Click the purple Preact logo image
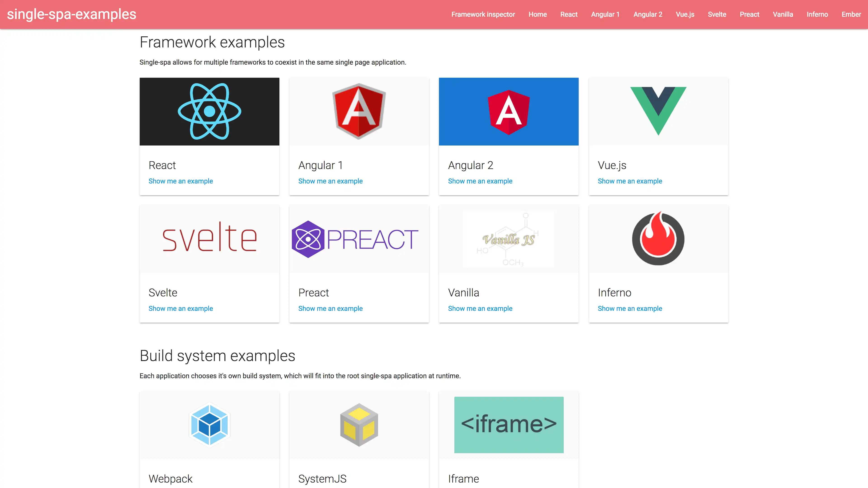Image resolution: width=868 pixels, height=488 pixels. click(355, 239)
